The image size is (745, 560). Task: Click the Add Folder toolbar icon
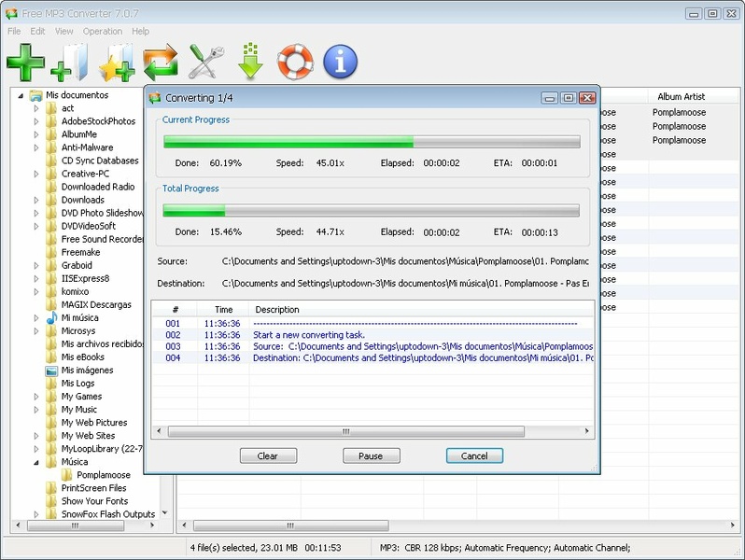click(70, 63)
